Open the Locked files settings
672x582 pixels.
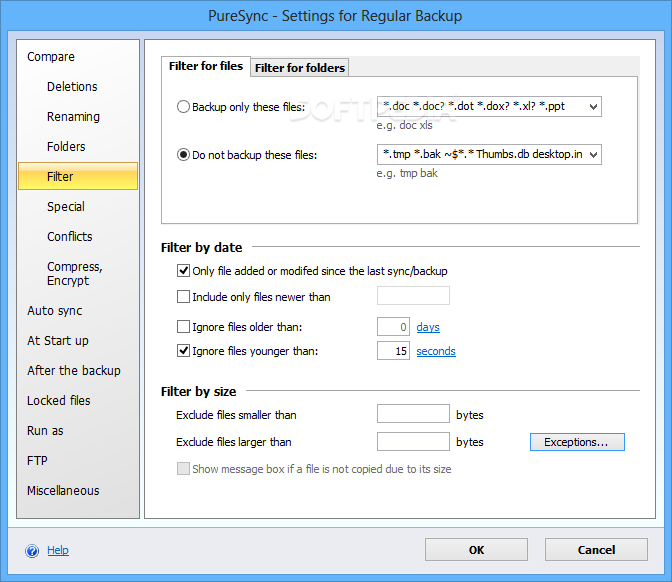(x=59, y=401)
